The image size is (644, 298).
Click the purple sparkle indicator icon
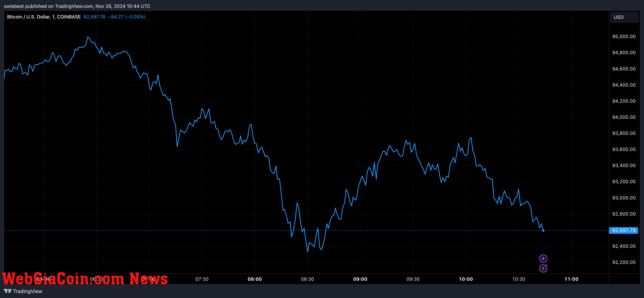click(543, 258)
